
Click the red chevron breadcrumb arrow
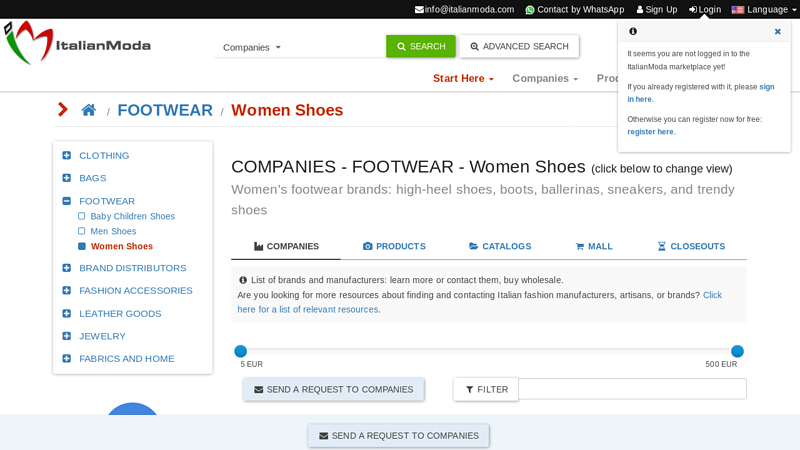[63, 110]
